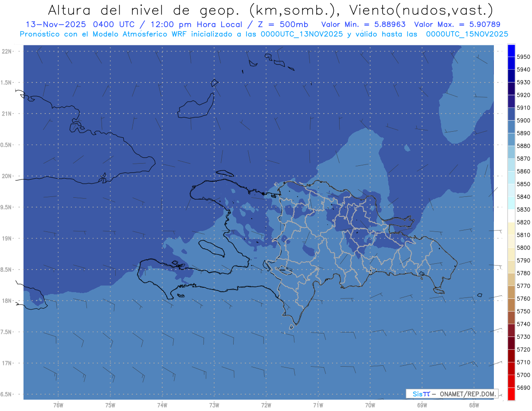Click the '71W' longitude label

click(x=318, y=405)
